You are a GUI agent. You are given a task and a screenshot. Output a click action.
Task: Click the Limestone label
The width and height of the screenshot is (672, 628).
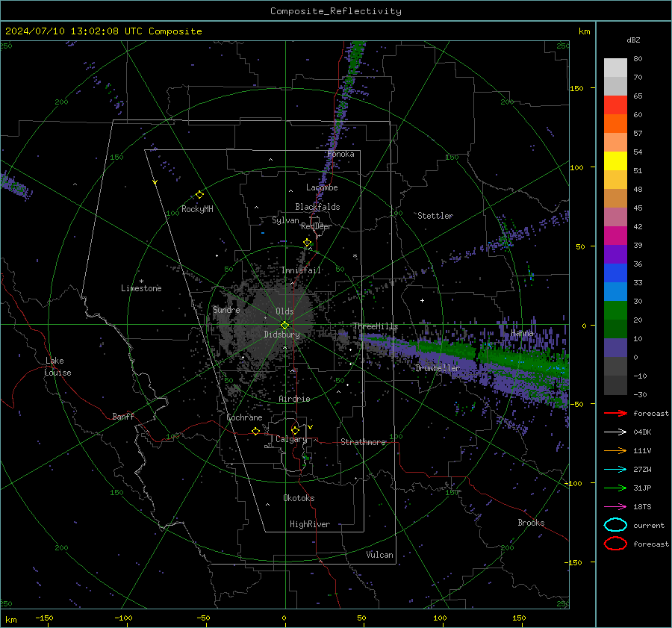(x=141, y=288)
